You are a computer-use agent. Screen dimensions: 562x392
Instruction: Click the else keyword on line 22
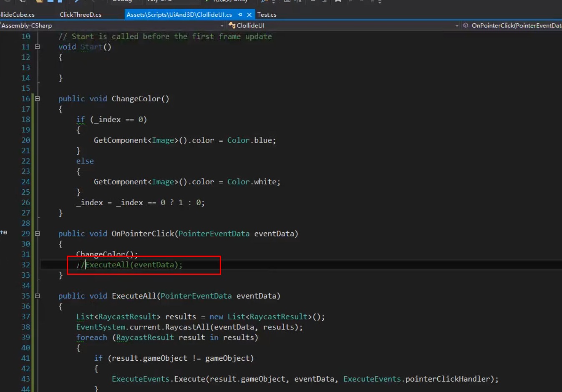click(x=85, y=161)
